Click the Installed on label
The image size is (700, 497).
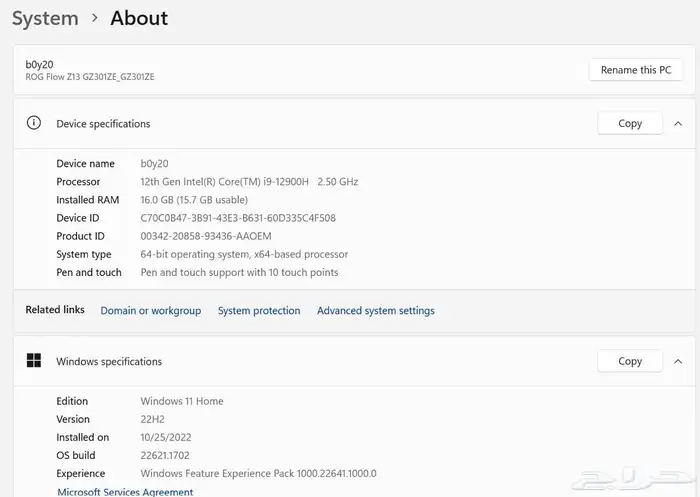pyautogui.click(x=83, y=438)
